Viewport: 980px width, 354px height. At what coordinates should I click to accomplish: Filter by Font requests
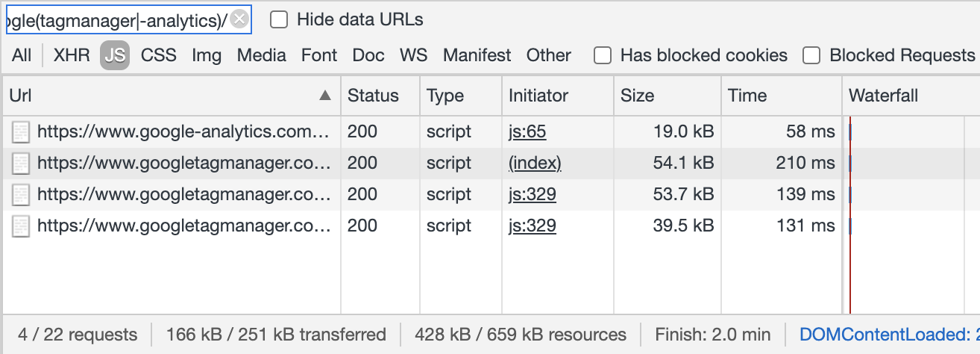pyautogui.click(x=319, y=55)
